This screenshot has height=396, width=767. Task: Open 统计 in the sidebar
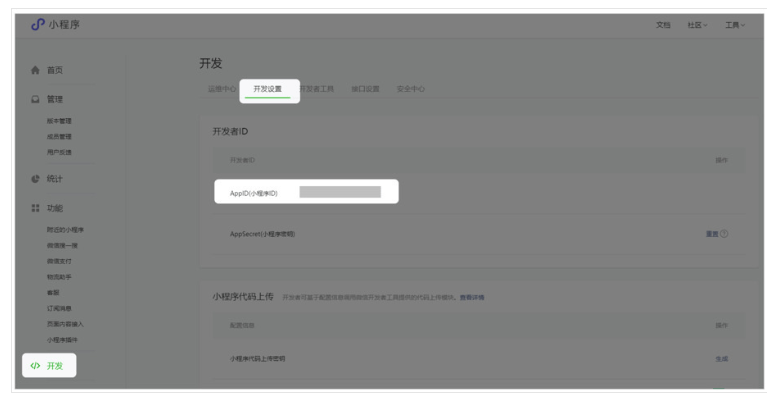point(55,179)
